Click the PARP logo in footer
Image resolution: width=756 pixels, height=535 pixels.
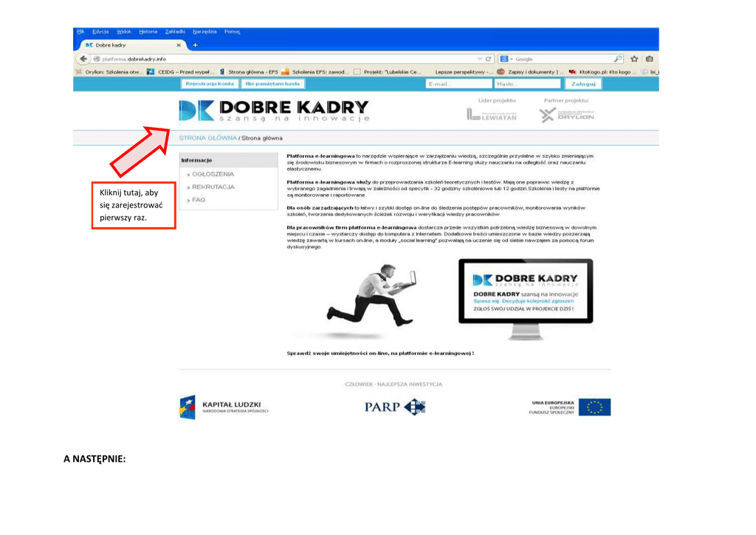(x=394, y=407)
